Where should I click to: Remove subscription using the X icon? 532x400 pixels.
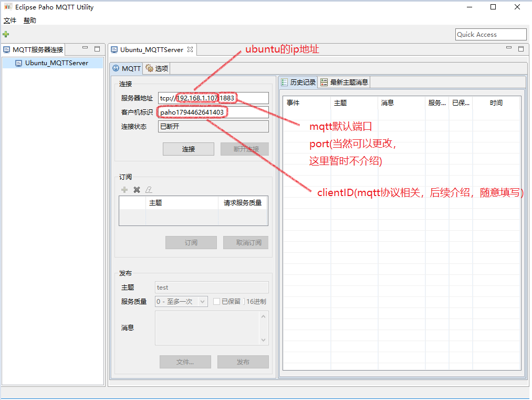point(136,190)
